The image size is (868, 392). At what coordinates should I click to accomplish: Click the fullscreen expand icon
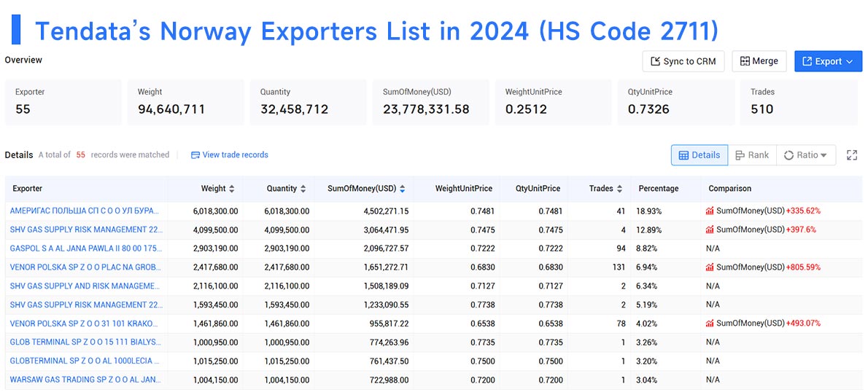[852, 155]
